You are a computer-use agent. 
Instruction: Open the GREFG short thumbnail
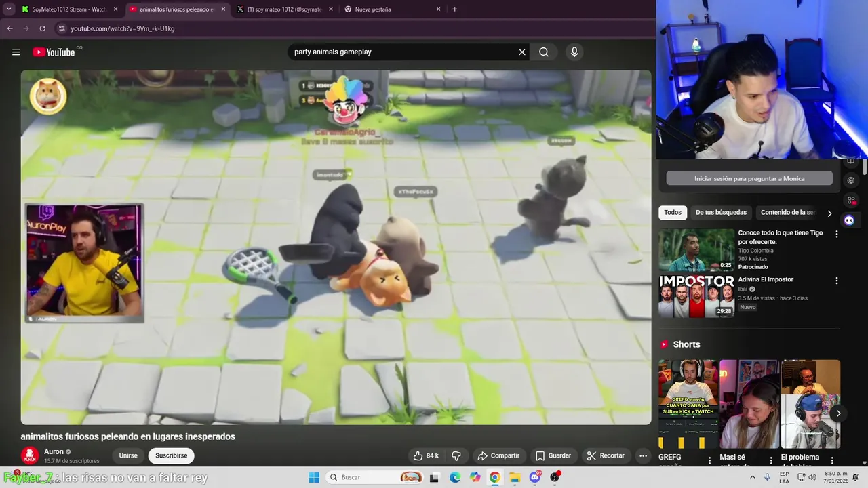point(688,404)
